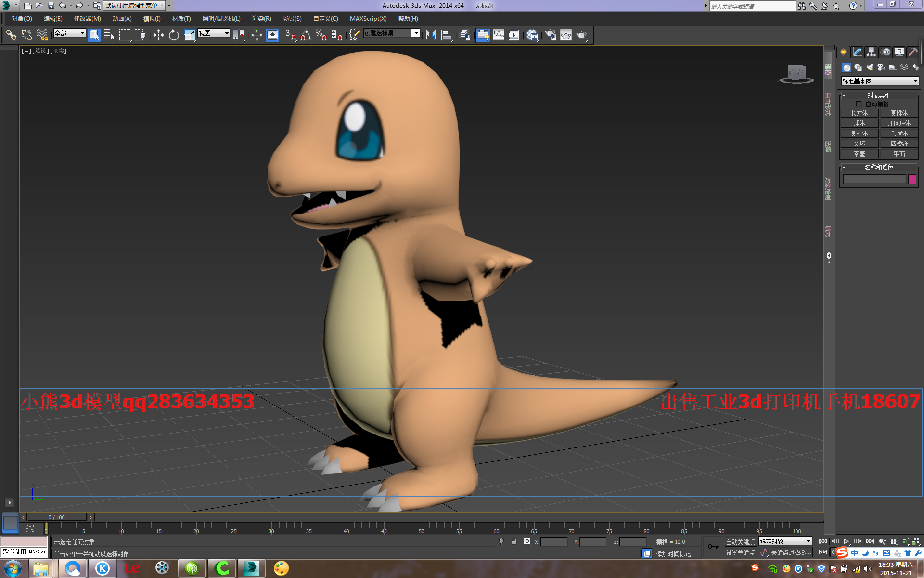924x578 pixels.
Task: Click the time slider 0 / 100
Action: click(x=57, y=517)
